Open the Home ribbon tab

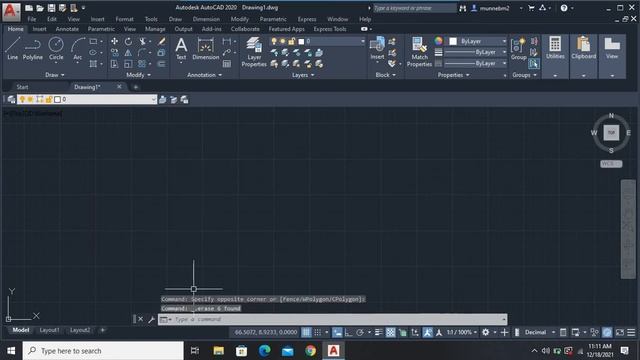point(16,29)
